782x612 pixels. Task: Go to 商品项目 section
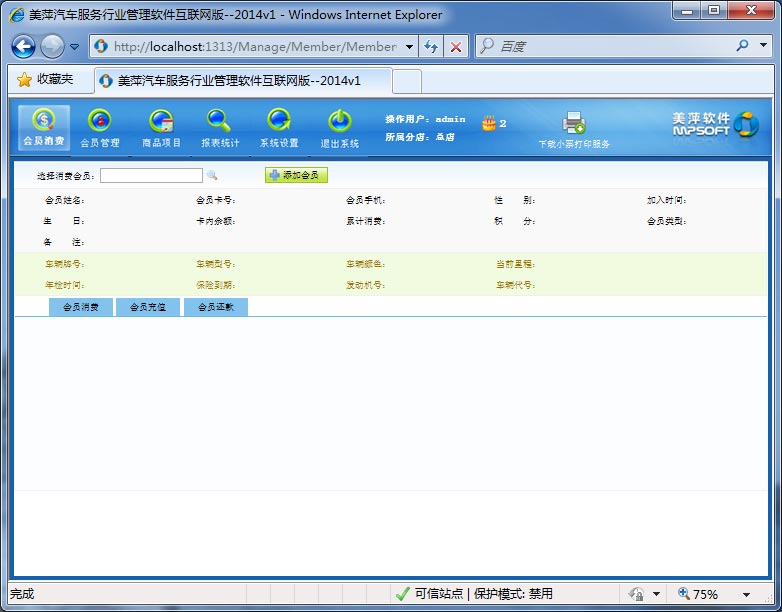click(161, 128)
